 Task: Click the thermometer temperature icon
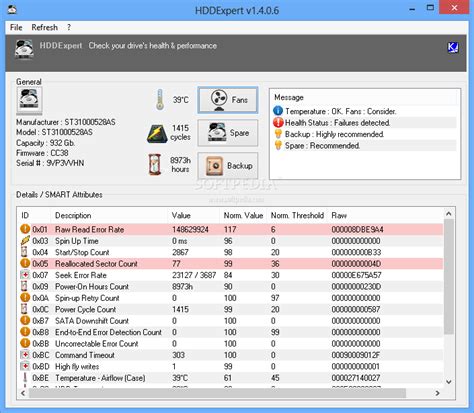pos(160,100)
